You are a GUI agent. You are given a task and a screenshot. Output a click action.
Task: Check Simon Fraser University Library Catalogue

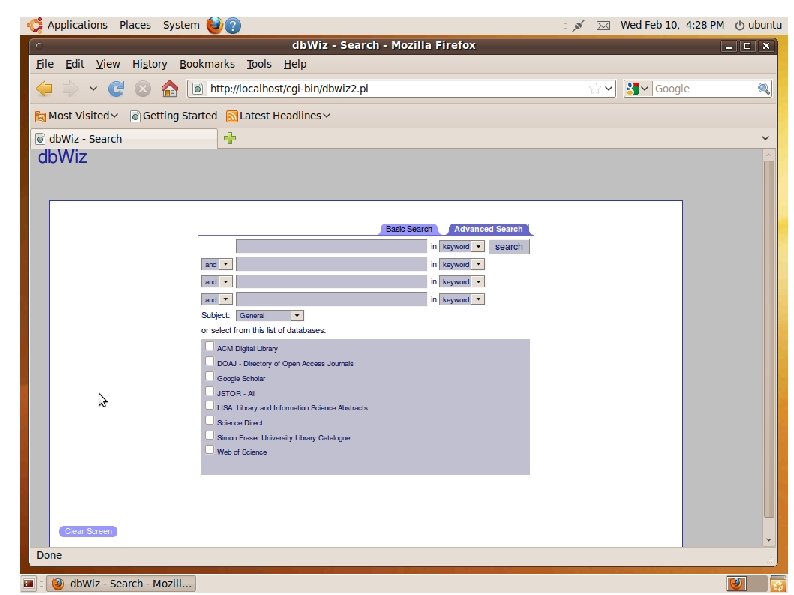[209, 435]
